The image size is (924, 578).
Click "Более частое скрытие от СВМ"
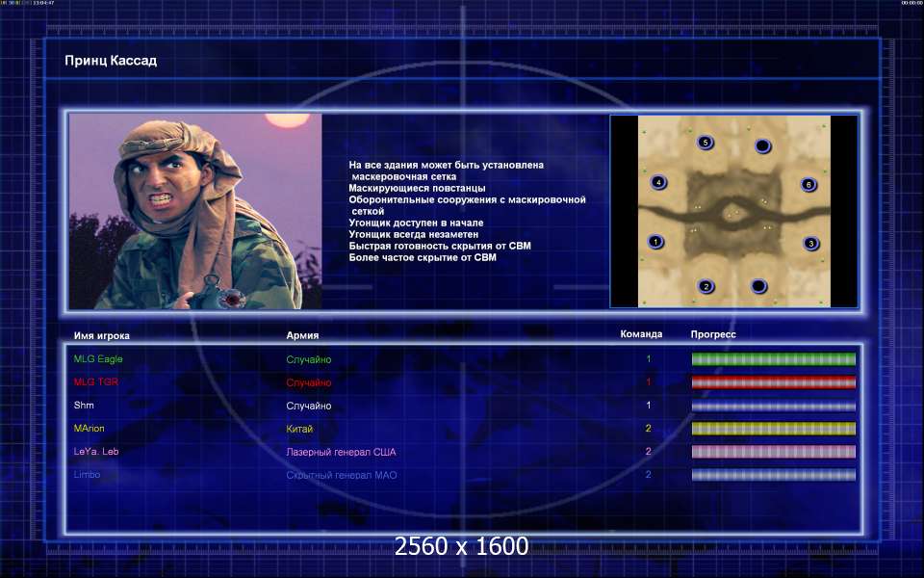[x=423, y=258]
